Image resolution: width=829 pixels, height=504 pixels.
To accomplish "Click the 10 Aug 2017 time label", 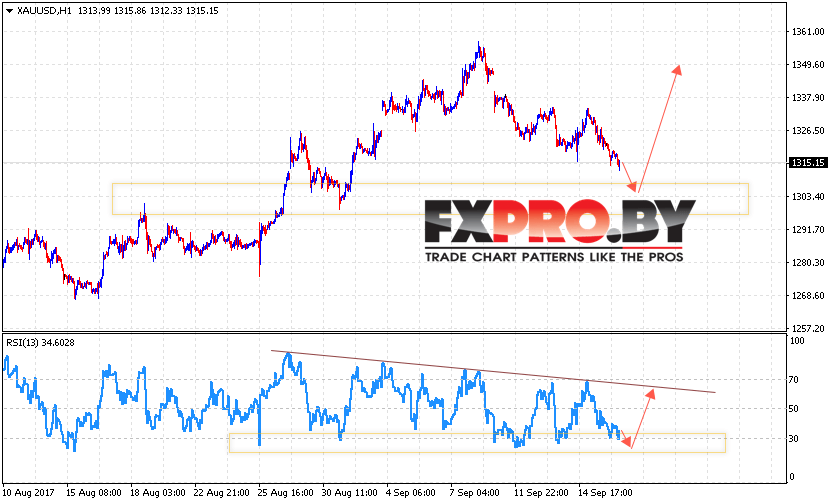I will [29, 492].
